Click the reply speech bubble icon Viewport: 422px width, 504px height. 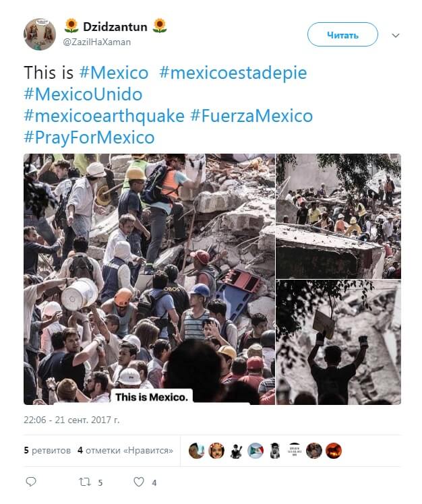click(31, 482)
